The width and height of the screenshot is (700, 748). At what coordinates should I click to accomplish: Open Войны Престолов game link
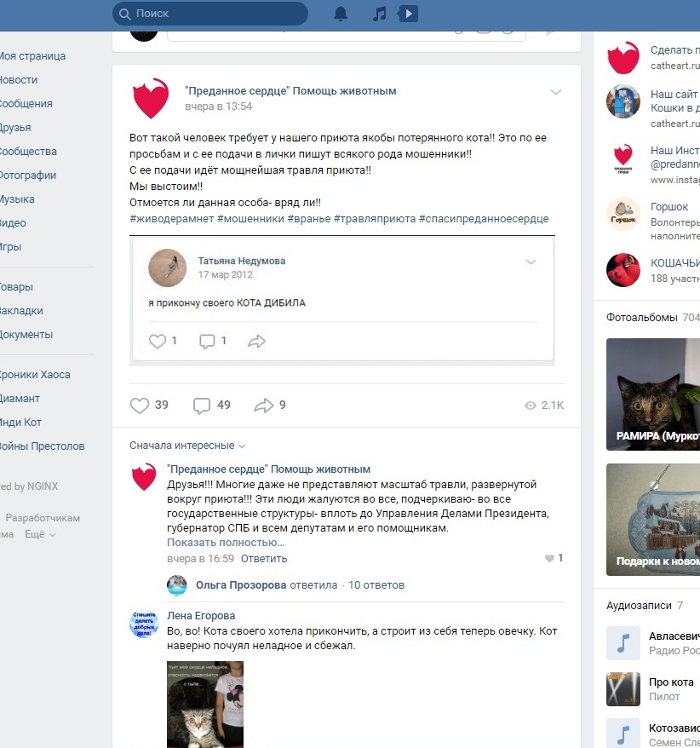pyautogui.click(x=42, y=446)
